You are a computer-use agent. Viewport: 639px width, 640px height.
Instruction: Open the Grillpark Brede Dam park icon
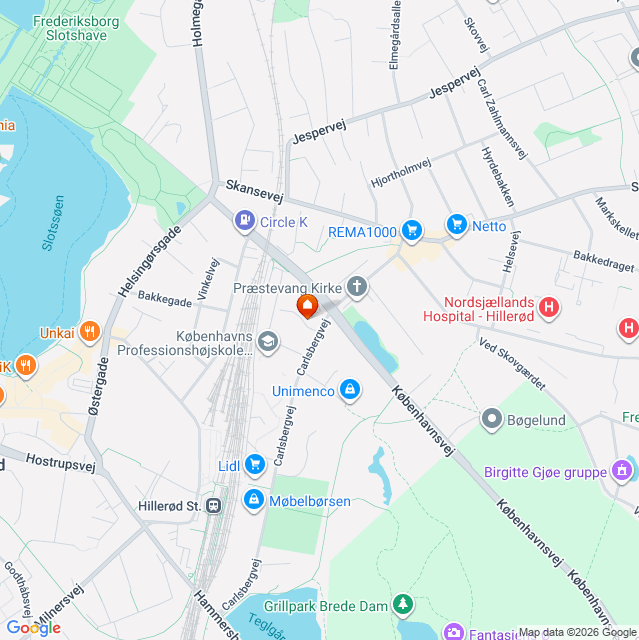[x=403, y=604]
